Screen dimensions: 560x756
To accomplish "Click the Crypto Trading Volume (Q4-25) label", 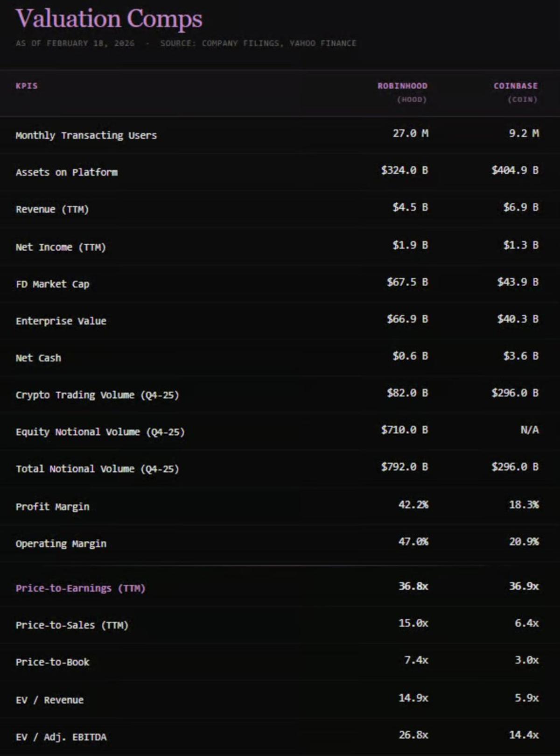I will (x=97, y=395).
